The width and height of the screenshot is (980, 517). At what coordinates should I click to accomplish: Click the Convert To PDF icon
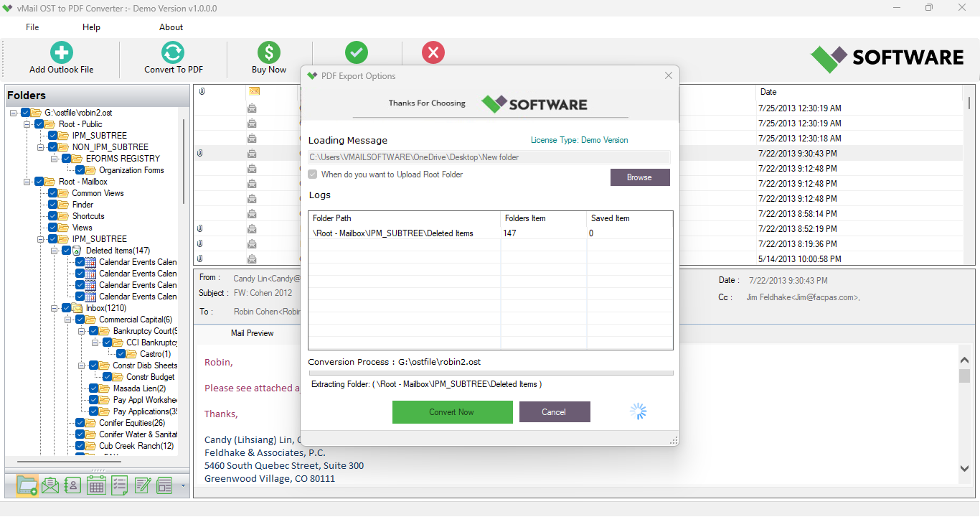click(x=173, y=52)
